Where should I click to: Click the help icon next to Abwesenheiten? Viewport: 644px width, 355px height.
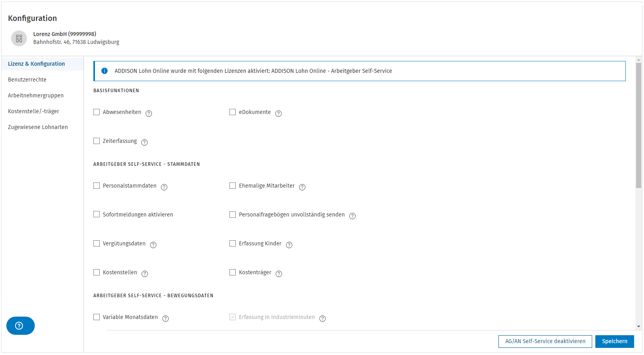(x=149, y=114)
